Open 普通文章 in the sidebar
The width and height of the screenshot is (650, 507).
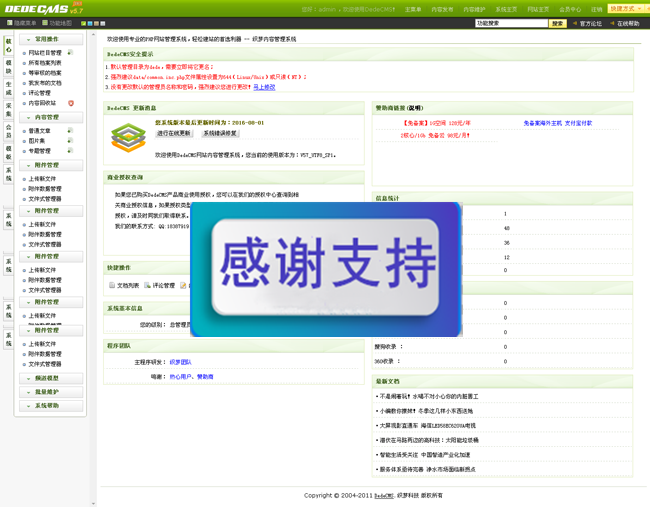click(x=39, y=131)
